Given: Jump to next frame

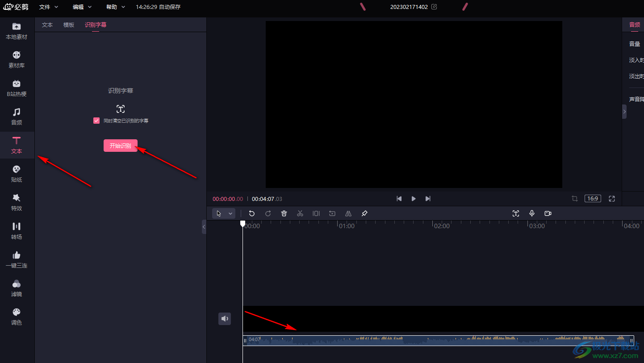Looking at the screenshot, I should pos(428,199).
